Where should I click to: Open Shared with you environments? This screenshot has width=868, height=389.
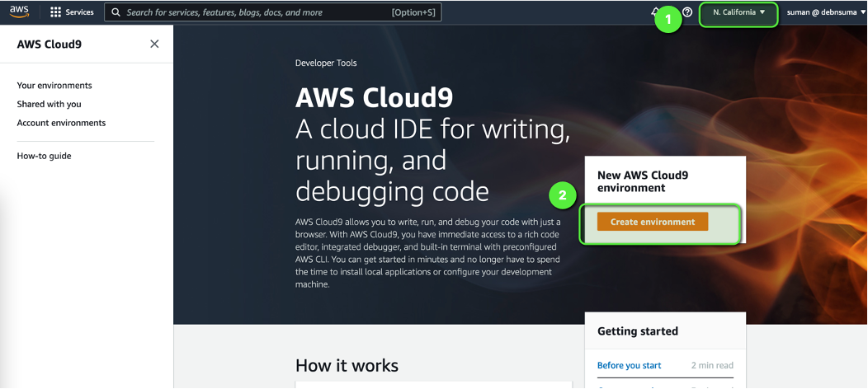[x=50, y=104]
